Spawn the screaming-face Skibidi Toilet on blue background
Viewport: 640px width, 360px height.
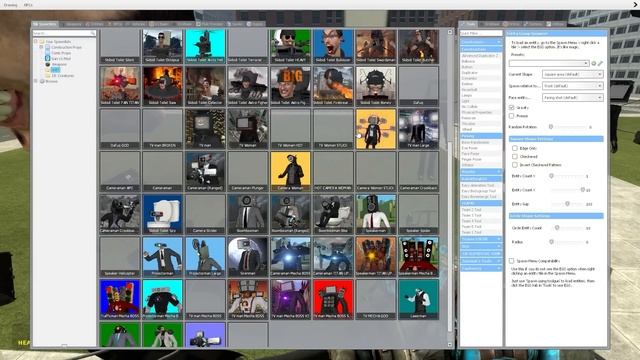[333, 46]
